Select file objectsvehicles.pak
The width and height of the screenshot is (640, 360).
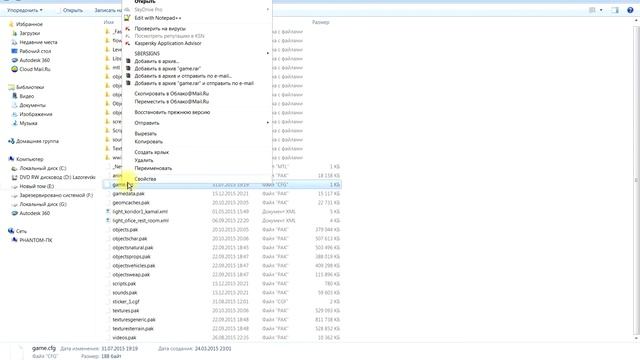click(x=134, y=265)
